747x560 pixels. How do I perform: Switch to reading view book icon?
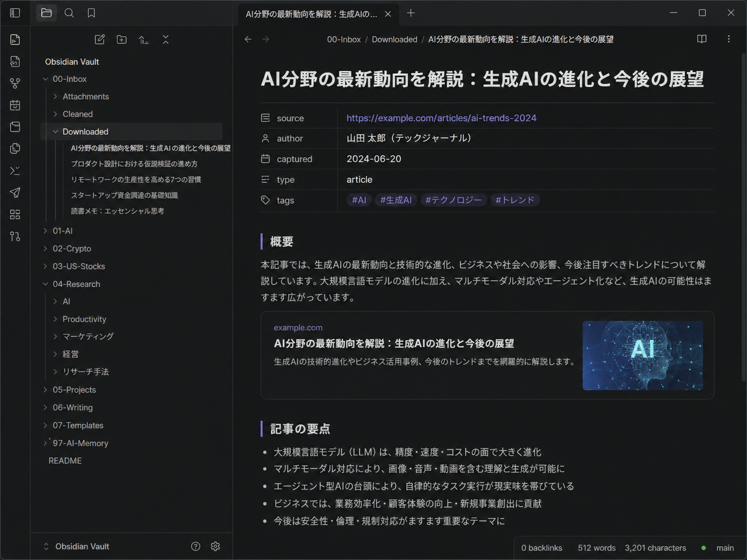point(702,39)
